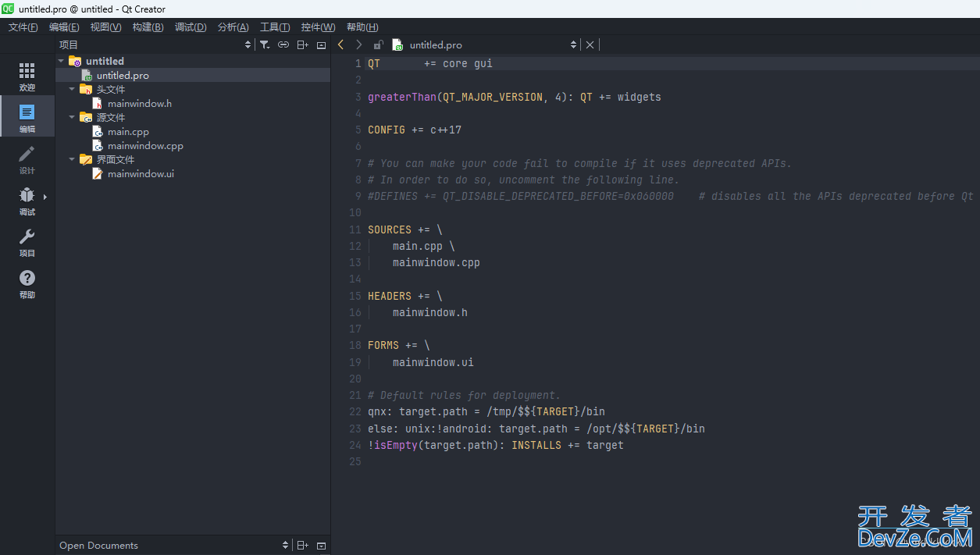Click 'SOURCES += \' in the editor
Screen dimensions: 980x555
click(x=405, y=229)
